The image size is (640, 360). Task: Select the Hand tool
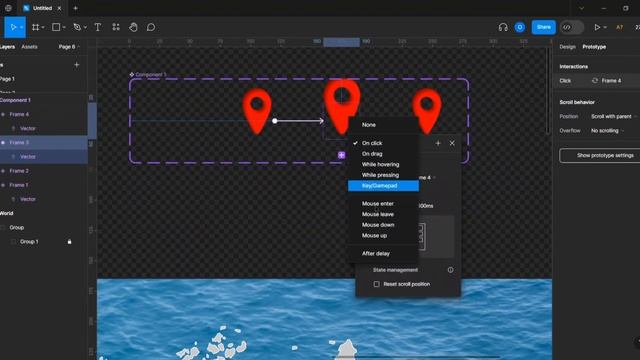(133, 27)
